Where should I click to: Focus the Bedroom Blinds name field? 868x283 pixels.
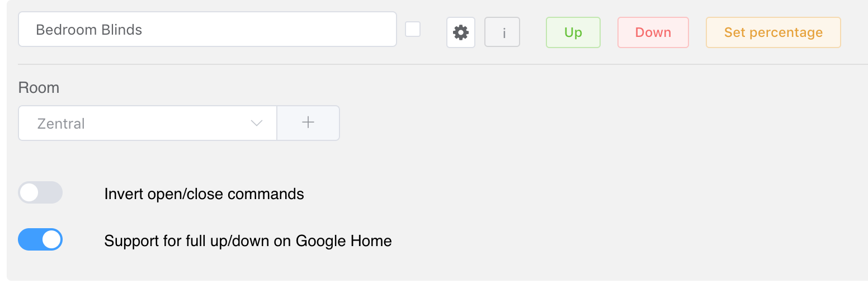[207, 30]
